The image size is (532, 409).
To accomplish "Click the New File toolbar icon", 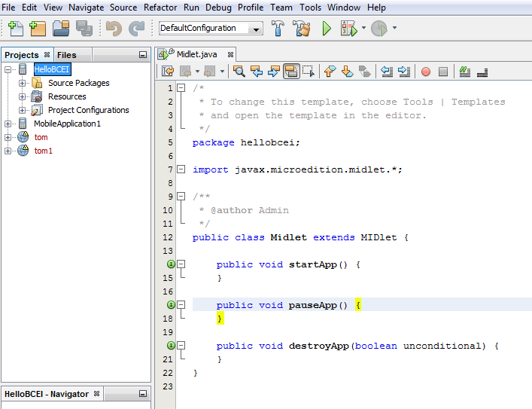I will click(15, 29).
